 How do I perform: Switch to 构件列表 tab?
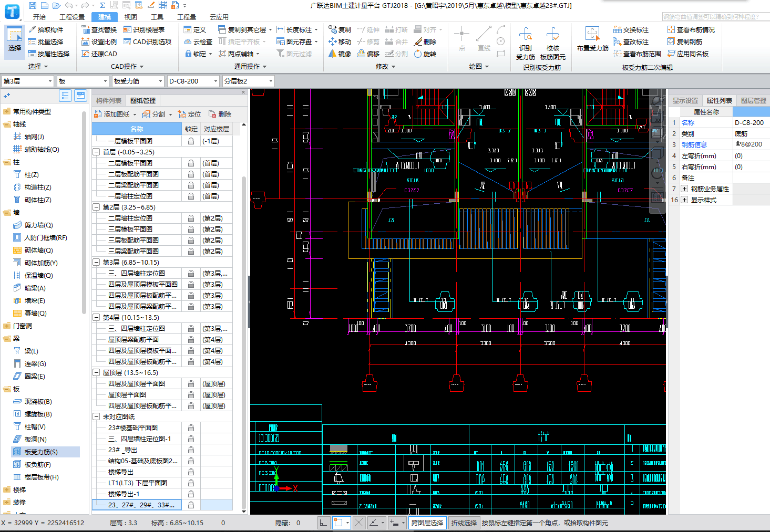click(x=109, y=100)
